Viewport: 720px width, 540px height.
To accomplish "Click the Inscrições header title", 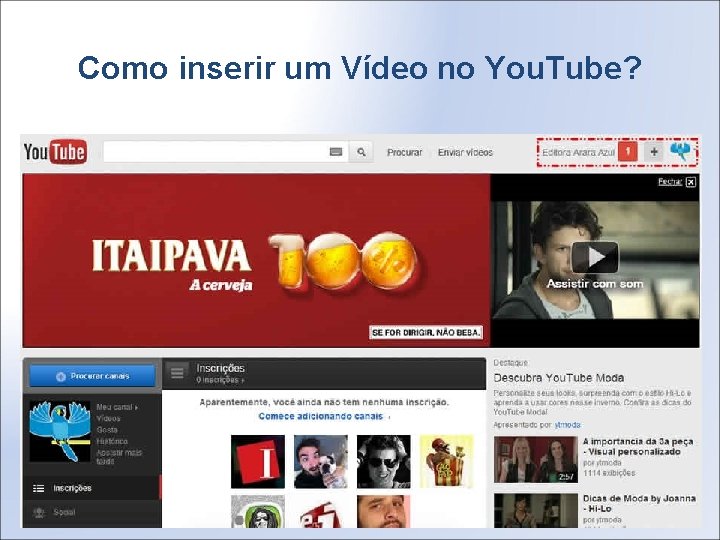I will [220, 368].
